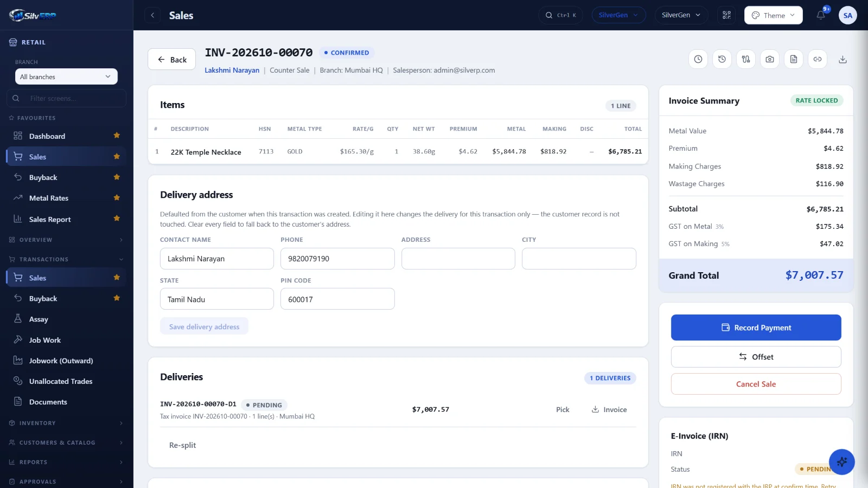Viewport: 868px width, 488px height.
Task: Open the SA user avatar menu
Action: 848,15
